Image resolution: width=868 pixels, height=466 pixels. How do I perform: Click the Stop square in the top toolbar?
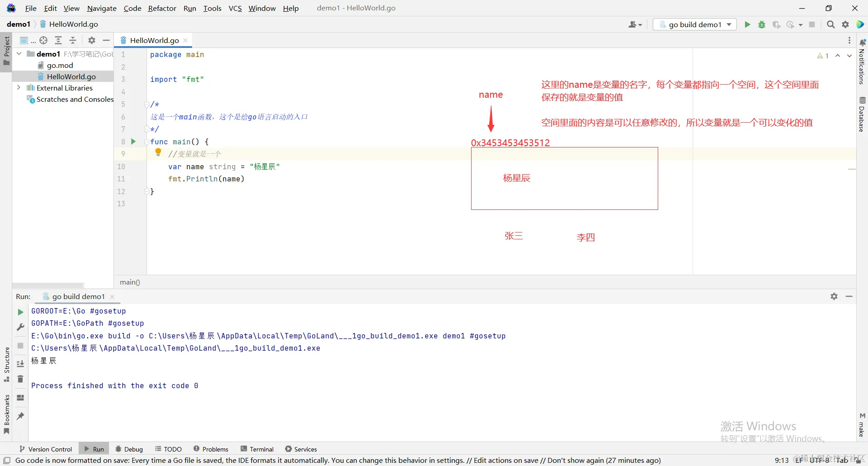click(812, 24)
